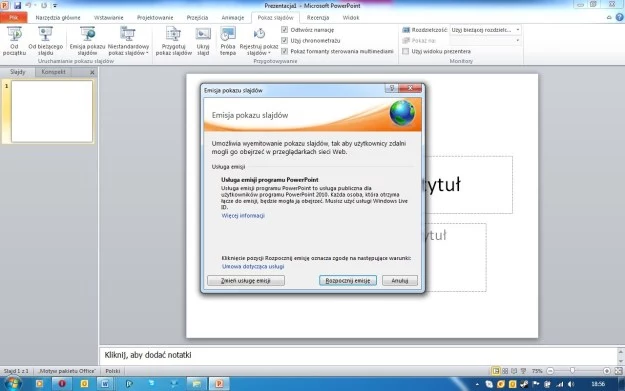Close the slides pane with X
The width and height of the screenshot is (625, 391).
click(x=92, y=72)
